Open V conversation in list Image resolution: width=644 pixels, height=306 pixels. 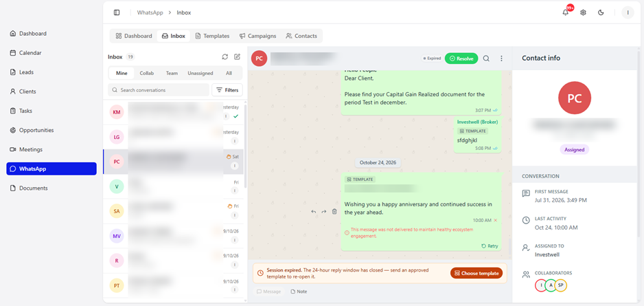click(173, 186)
